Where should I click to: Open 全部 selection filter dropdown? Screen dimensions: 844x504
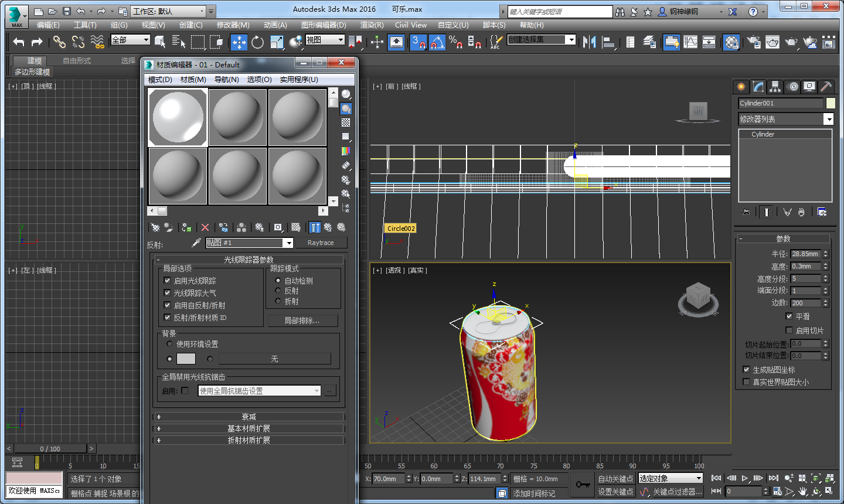point(130,40)
